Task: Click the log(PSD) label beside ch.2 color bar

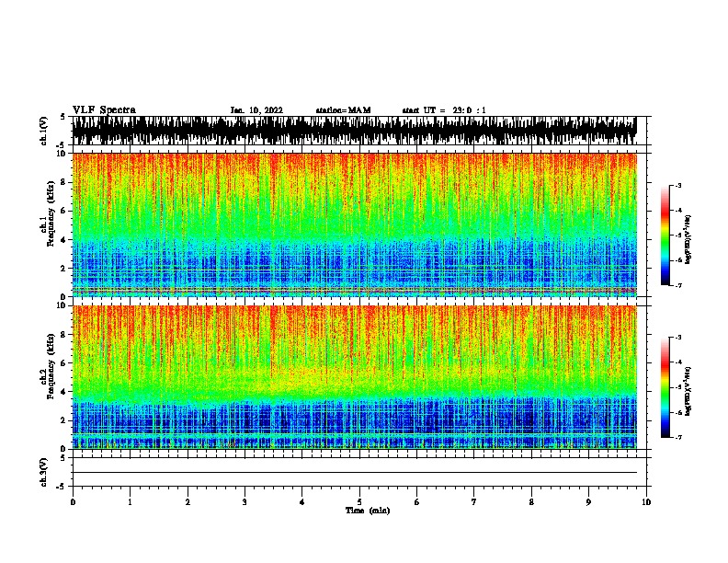Action: (x=688, y=391)
